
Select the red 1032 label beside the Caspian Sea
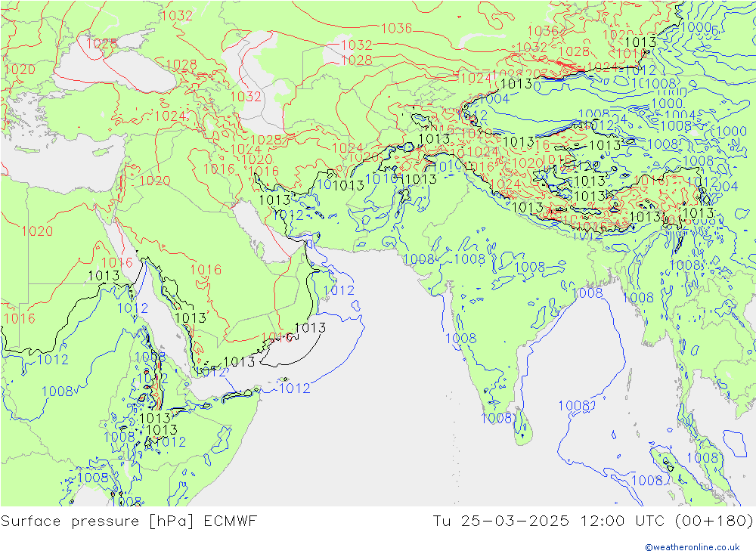pos(246,97)
